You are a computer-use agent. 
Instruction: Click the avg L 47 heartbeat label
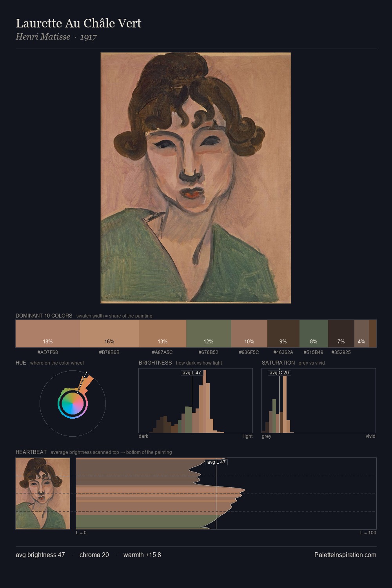[216, 462]
